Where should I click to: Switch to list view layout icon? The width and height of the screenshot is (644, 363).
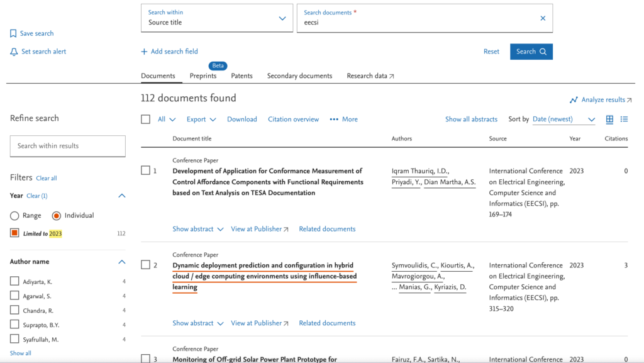(624, 120)
